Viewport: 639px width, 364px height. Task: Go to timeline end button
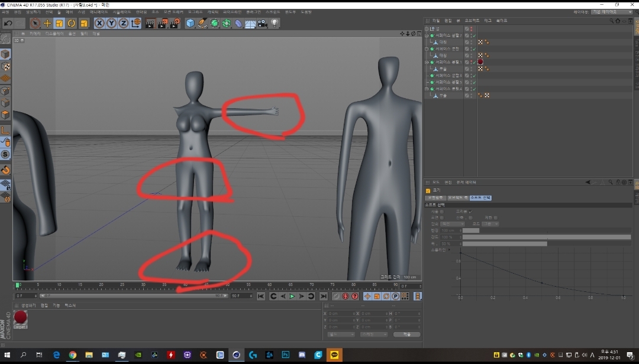pyautogui.click(x=323, y=297)
